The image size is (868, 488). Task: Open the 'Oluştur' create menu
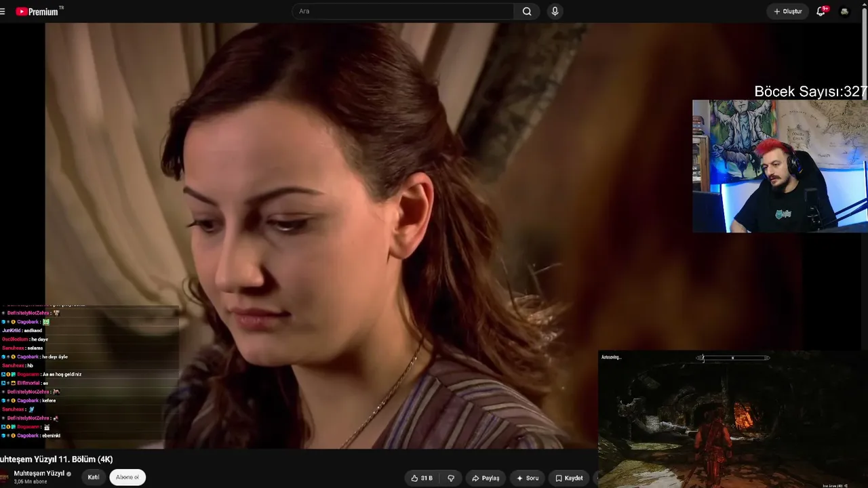tap(788, 12)
